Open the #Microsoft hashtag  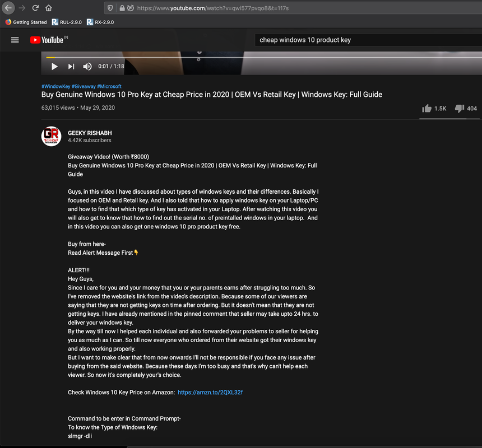[109, 86]
